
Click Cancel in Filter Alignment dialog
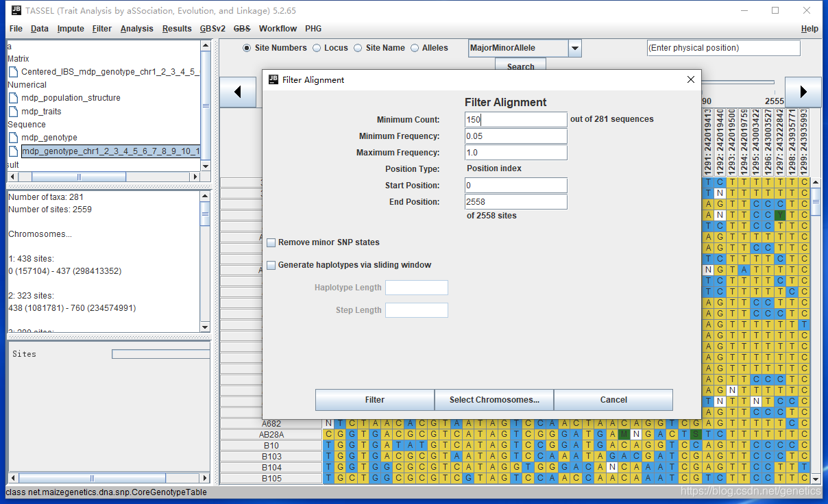click(613, 400)
